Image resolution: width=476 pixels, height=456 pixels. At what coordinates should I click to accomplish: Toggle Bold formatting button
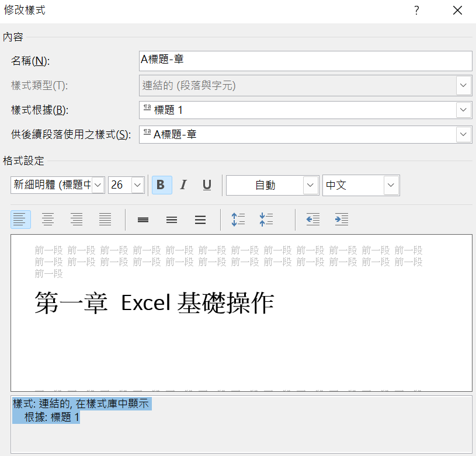pyautogui.click(x=162, y=185)
